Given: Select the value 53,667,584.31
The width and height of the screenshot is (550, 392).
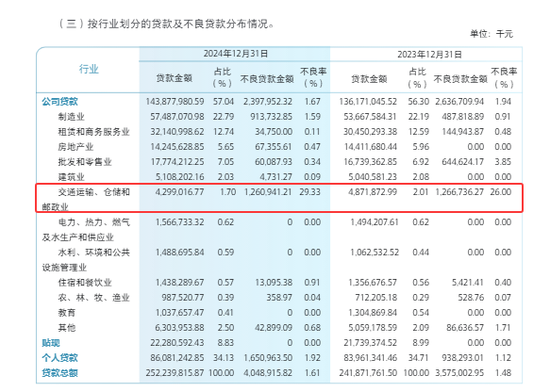Looking at the screenshot, I should 370,117.
